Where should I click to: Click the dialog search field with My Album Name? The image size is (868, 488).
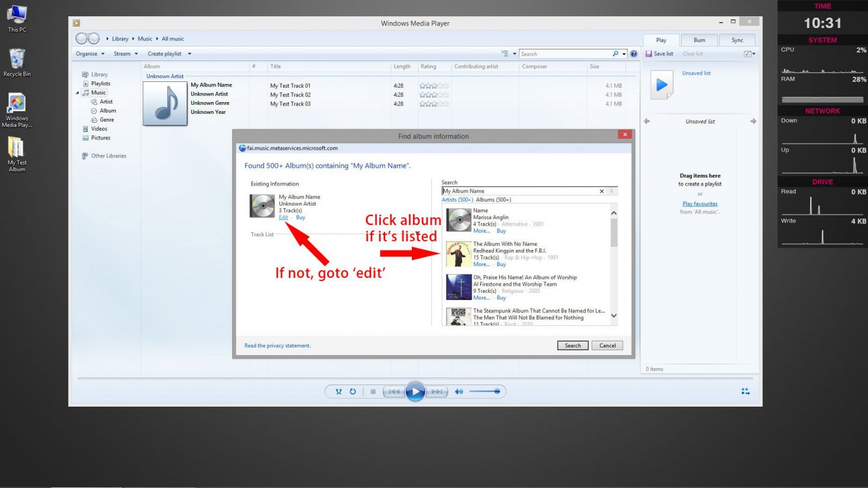(x=519, y=191)
